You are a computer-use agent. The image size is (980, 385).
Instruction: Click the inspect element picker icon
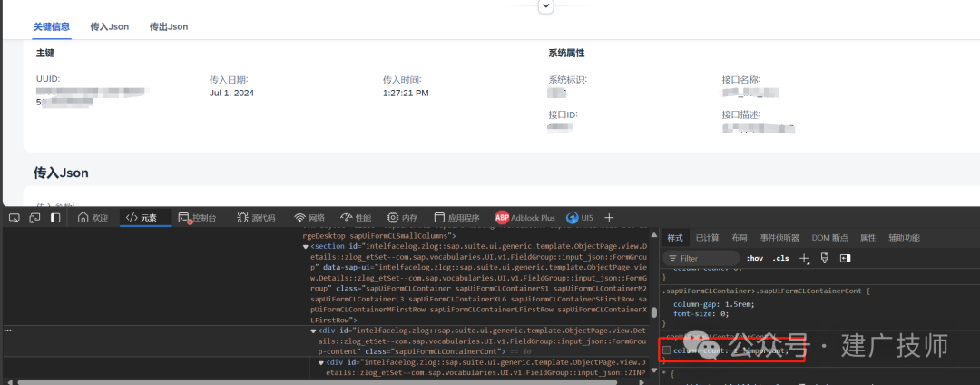pos(15,218)
